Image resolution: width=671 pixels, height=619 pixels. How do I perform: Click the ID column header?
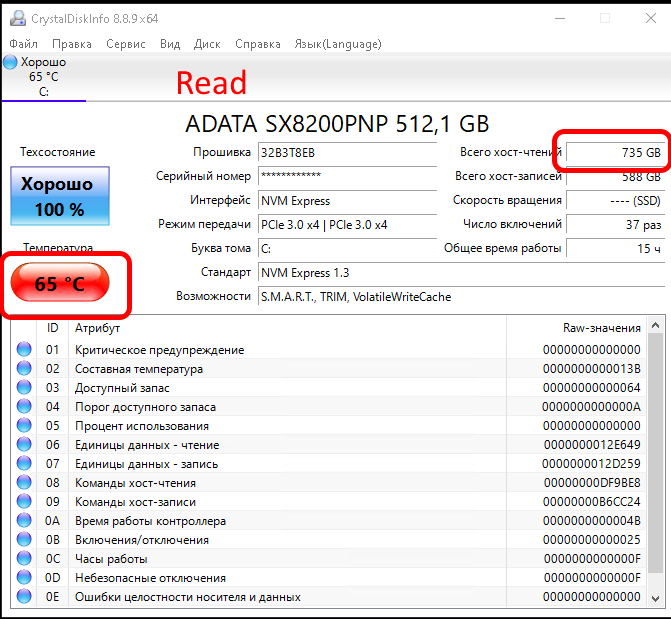(52, 328)
